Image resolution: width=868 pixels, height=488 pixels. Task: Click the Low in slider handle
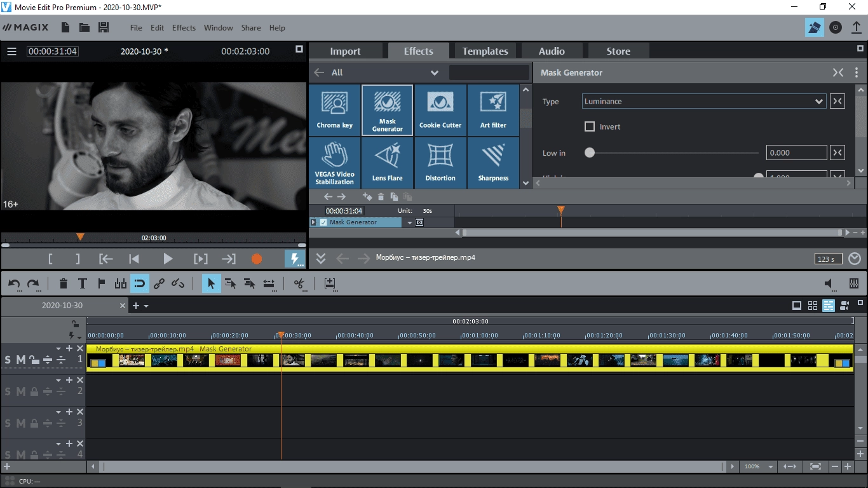tap(590, 152)
